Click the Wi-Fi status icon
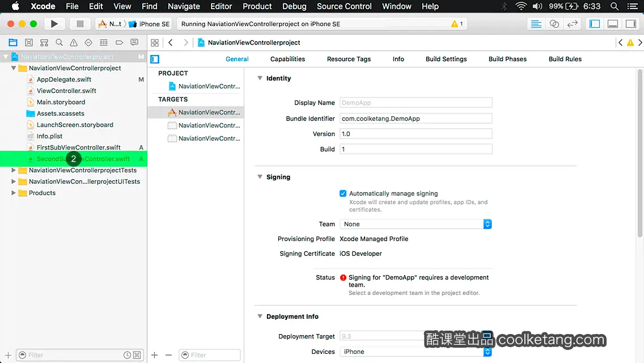644x363 pixels. tap(521, 6)
